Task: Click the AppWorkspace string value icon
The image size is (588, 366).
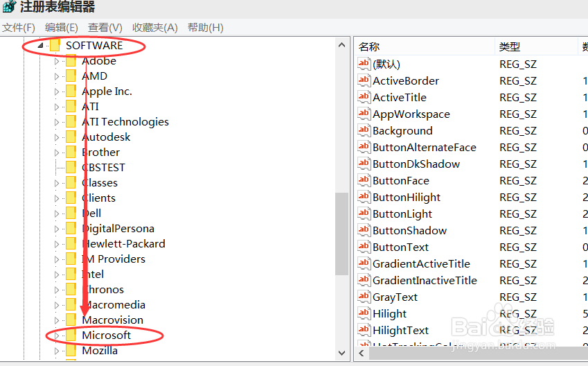Action: point(364,114)
